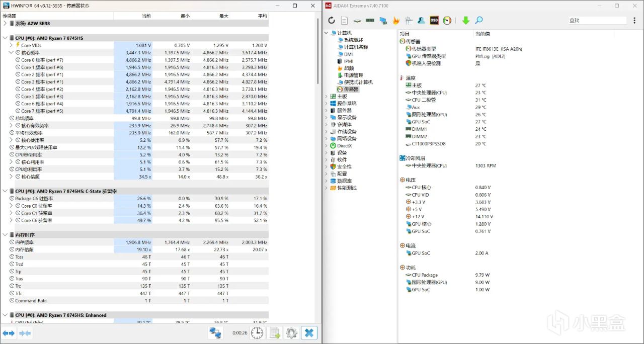The width and height of the screenshot is (644, 344).
Task: Expand 核心倍频 row in HWiNFO
Action: [x=11, y=177]
